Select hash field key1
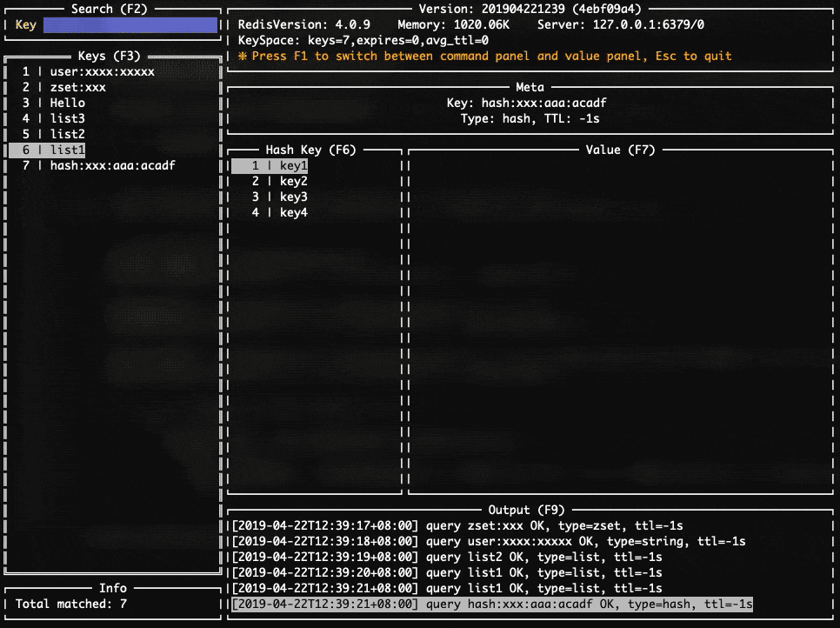The height and width of the screenshot is (628, 840). (x=270, y=165)
